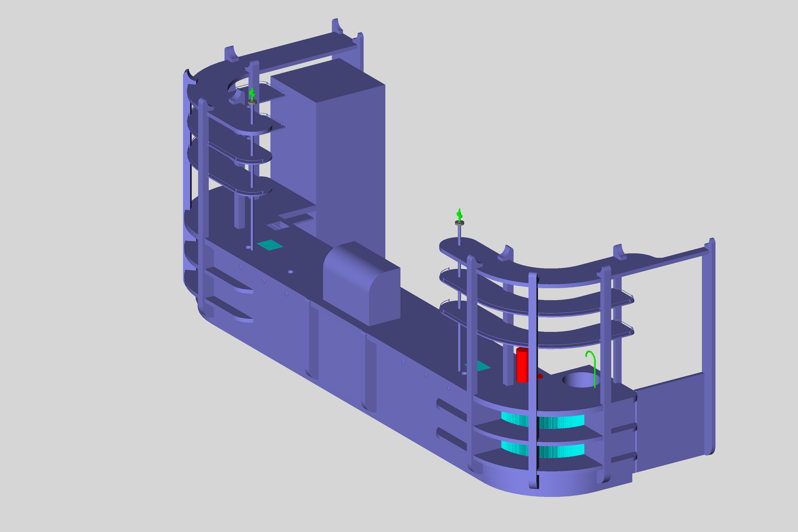Select the rectangular slot cutout on left counter

278,226
